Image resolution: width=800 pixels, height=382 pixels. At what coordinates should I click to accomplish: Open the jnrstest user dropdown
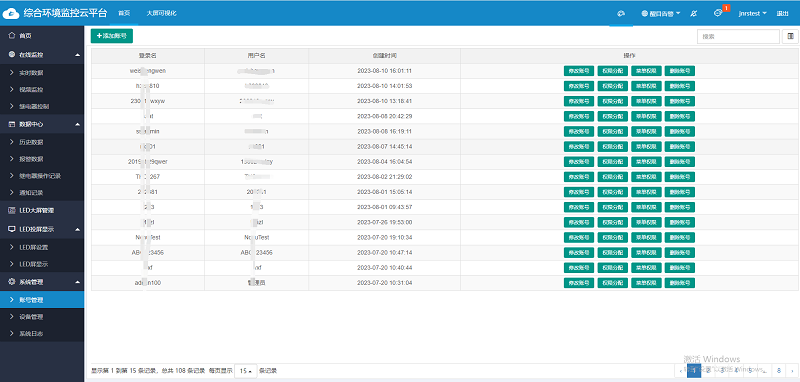(x=753, y=14)
